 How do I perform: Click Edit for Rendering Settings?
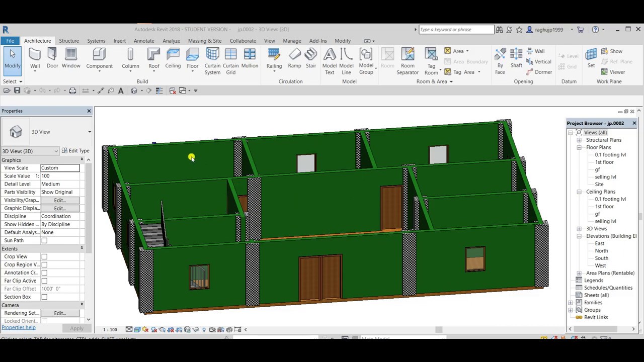coord(60,313)
